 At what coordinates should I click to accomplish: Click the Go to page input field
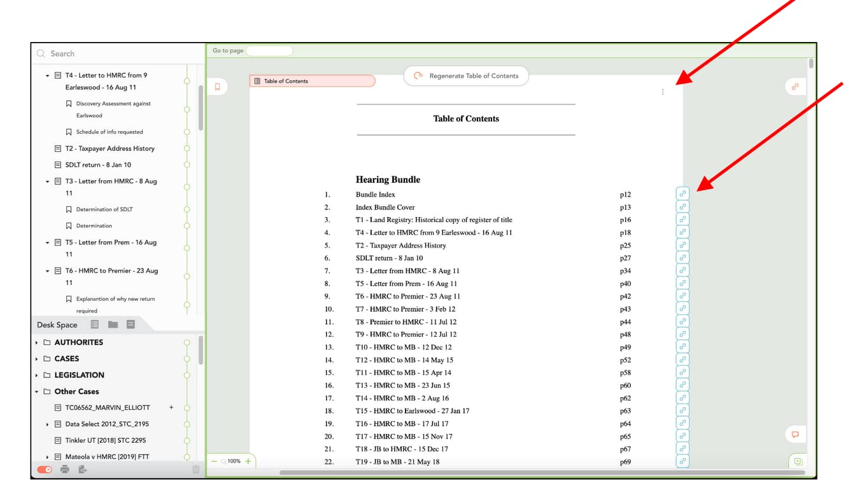tap(269, 50)
